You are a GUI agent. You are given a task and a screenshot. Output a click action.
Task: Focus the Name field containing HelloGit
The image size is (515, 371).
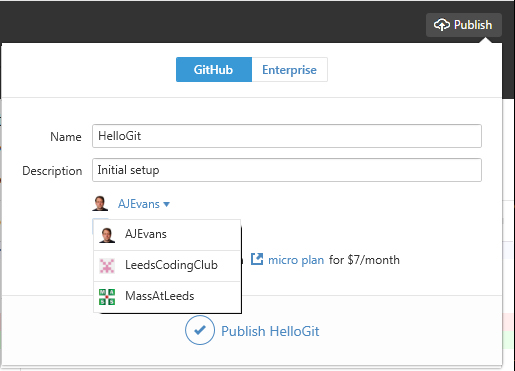[x=287, y=136]
